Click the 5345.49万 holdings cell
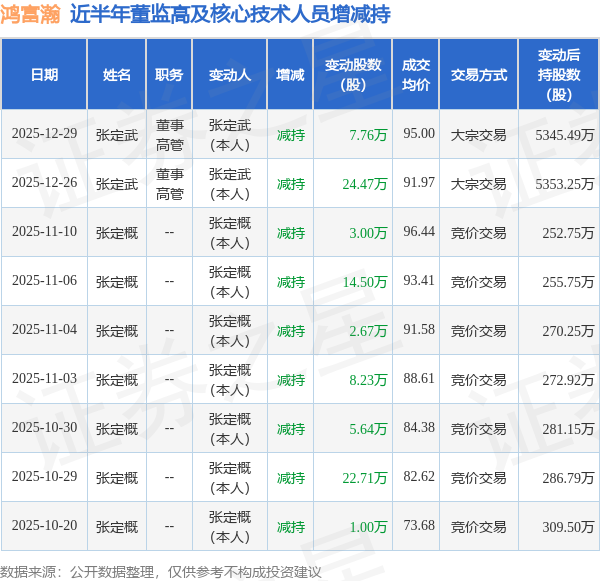 [564, 135]
